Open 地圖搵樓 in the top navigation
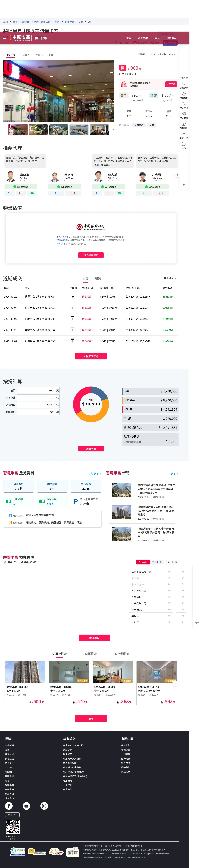 coord(143,38)
